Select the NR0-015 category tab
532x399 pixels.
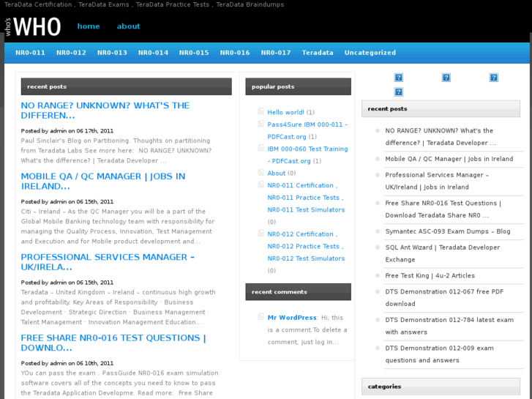pyautogui.click(x=194, y=53)
